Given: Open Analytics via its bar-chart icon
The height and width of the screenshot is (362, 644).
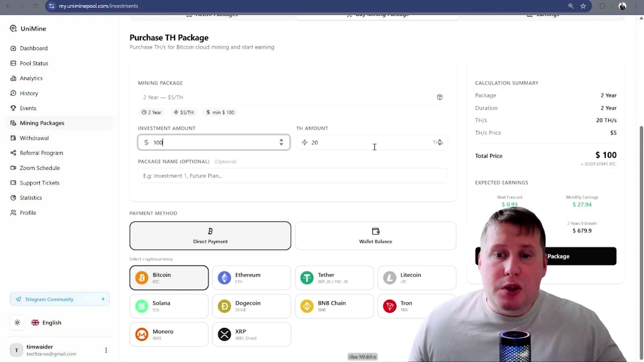Looking at the screenshot, I should (13, 78).
